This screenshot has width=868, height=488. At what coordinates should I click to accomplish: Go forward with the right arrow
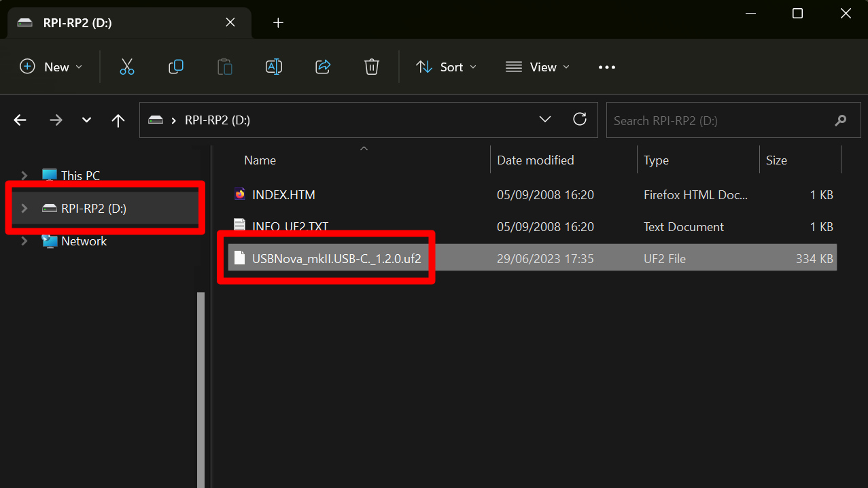[56, 120]
